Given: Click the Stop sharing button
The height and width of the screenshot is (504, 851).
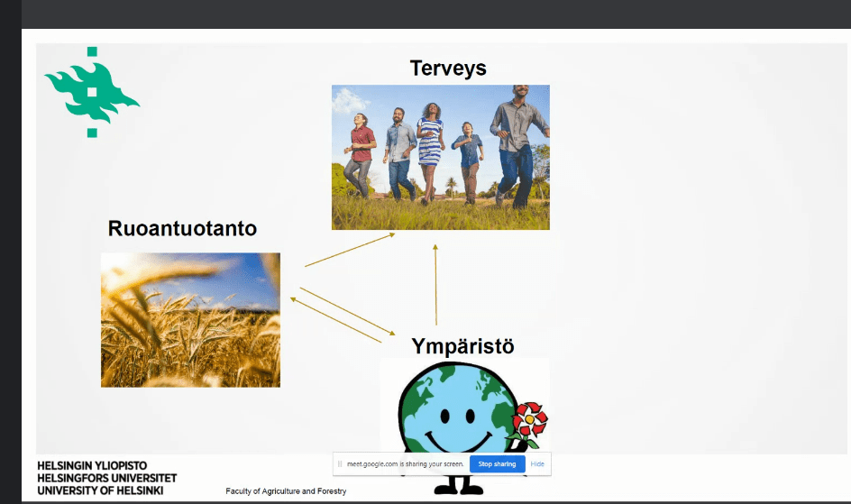Looking at the screenshot, I should (497, 464).
